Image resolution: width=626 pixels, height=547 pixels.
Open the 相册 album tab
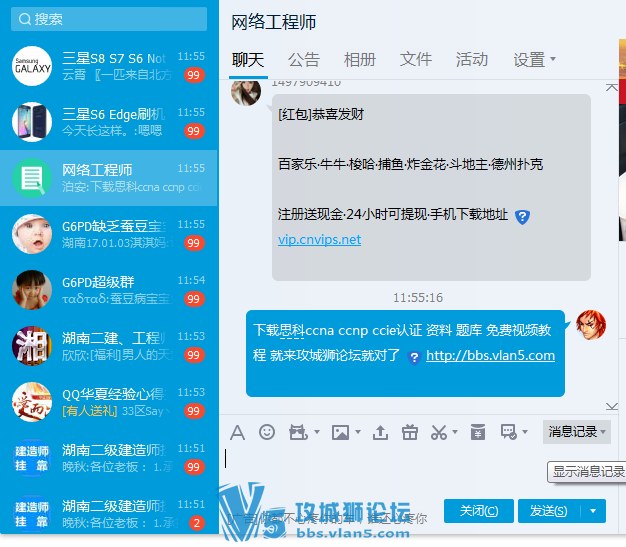coord(360,60)
